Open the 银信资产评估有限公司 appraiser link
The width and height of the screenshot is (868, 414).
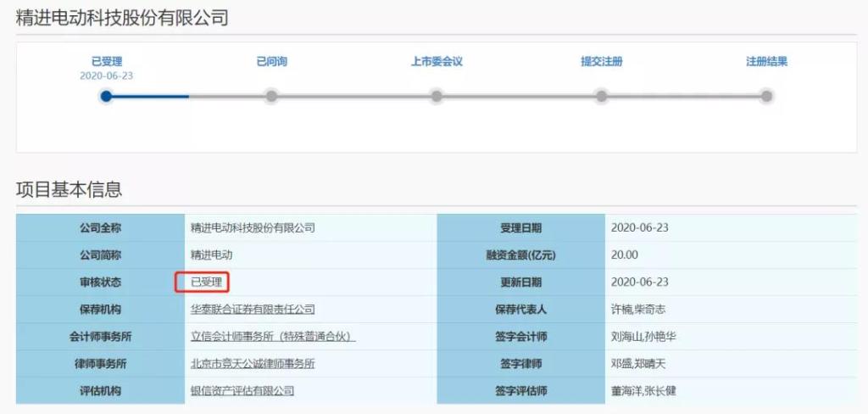click(242, 391)
